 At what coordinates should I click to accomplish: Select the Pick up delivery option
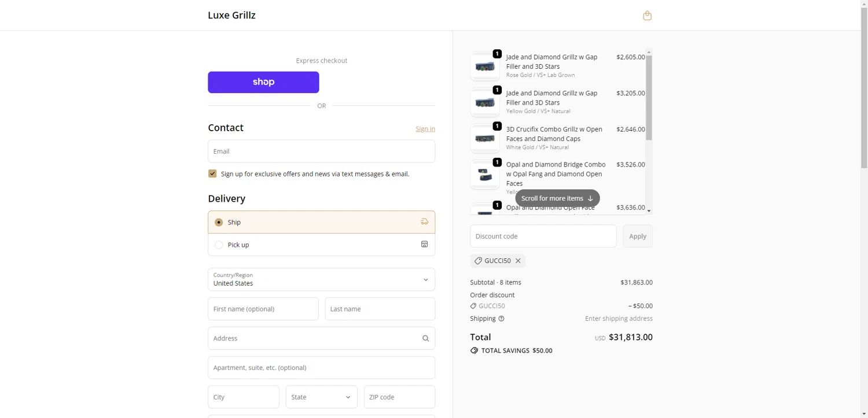pyautogui.click(x=321, y=245)
